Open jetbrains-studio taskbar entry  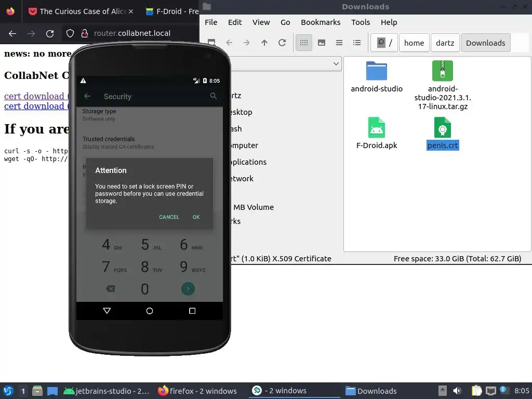(107, 391)
